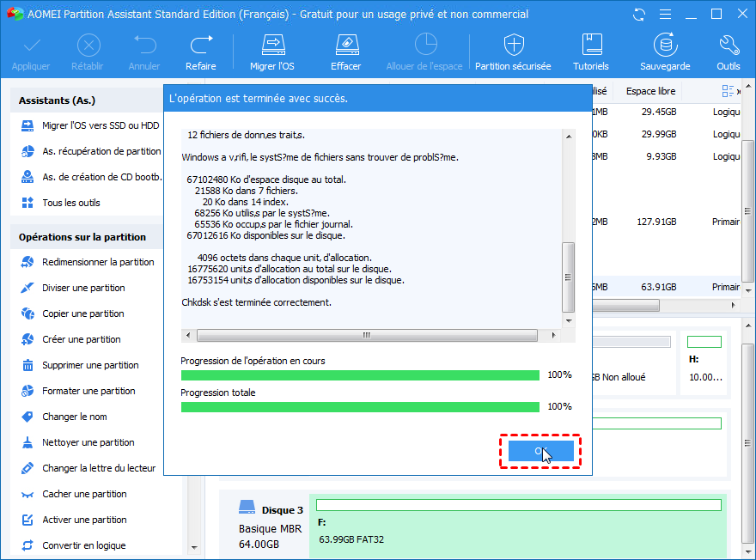Choose Changer le nom
Image resolution: width=756 pixels, height=560 pixels.
tap(64, 417)
